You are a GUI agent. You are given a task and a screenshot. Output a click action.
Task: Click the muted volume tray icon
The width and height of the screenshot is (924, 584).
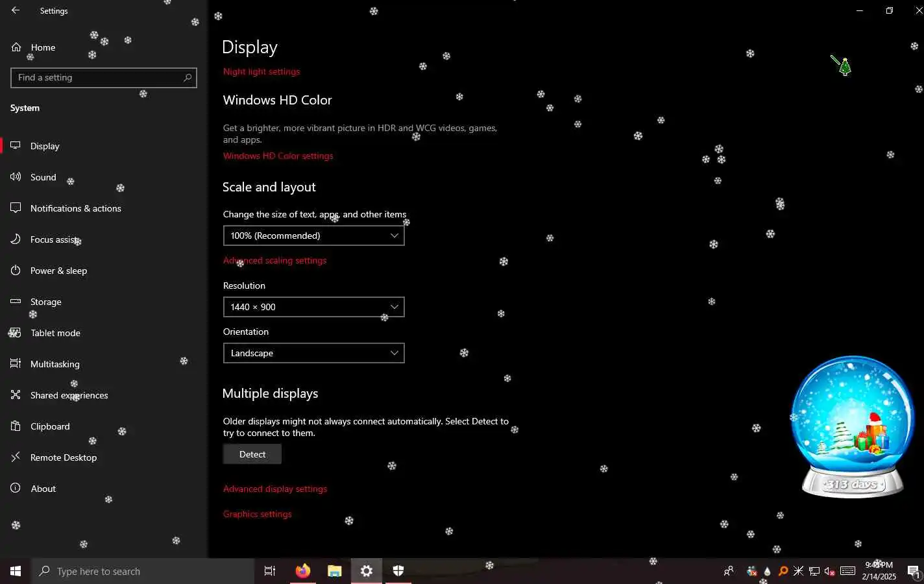830,571
